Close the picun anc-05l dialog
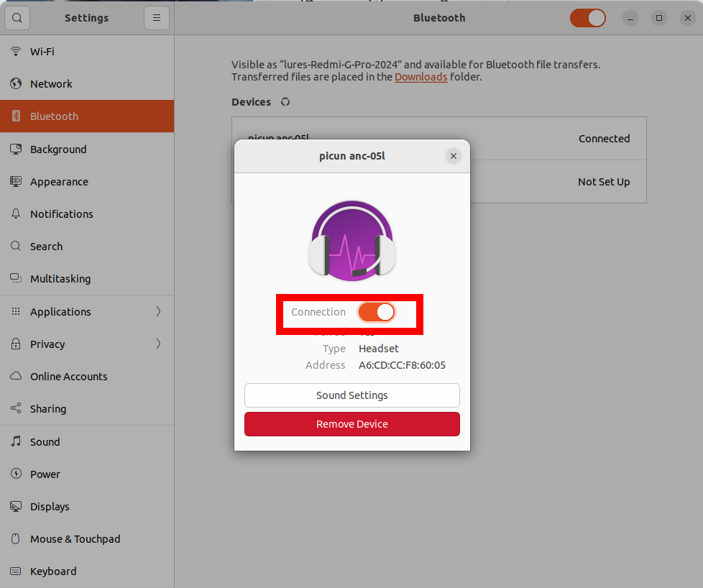 click(x=454, y=156)
